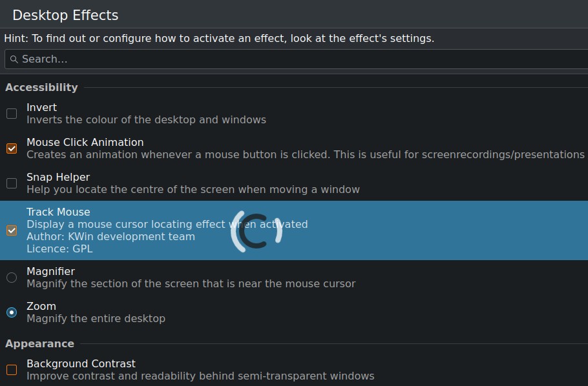Select the Snap Helper description text
The width and height of the screenshot is (588, 386).
(x=193, y=190)
